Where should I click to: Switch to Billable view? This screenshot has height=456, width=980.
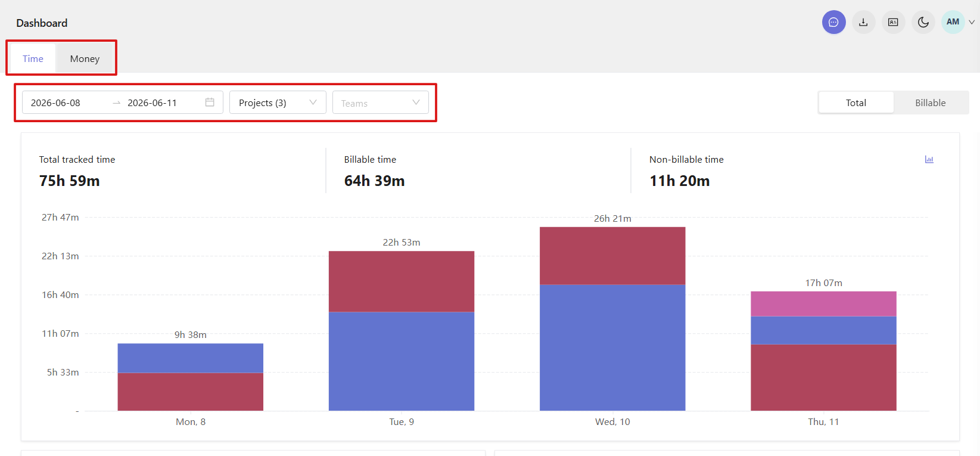tap(930, 103)
